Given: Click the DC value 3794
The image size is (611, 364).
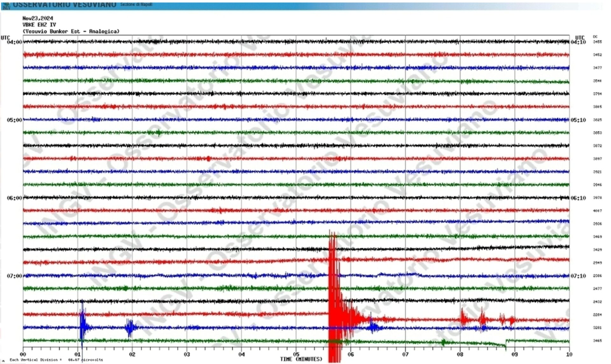Looking at the screenshot, I should 597,94.
